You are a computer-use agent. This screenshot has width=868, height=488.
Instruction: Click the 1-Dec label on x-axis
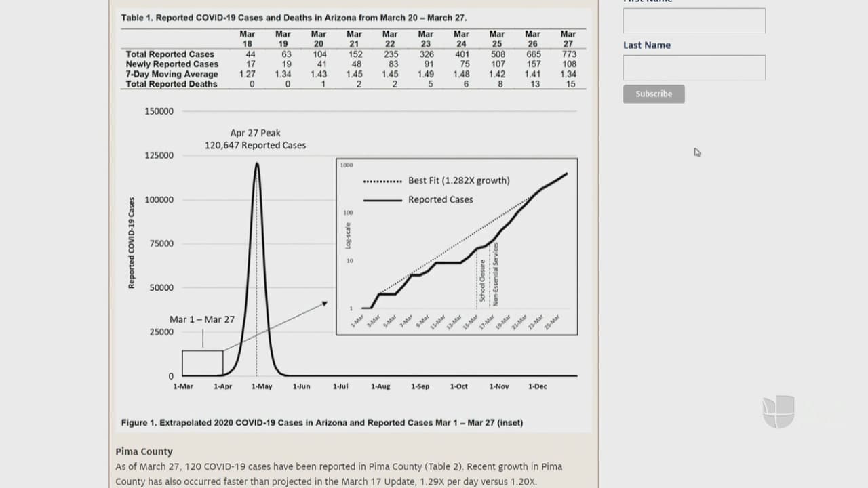[537, 386]
